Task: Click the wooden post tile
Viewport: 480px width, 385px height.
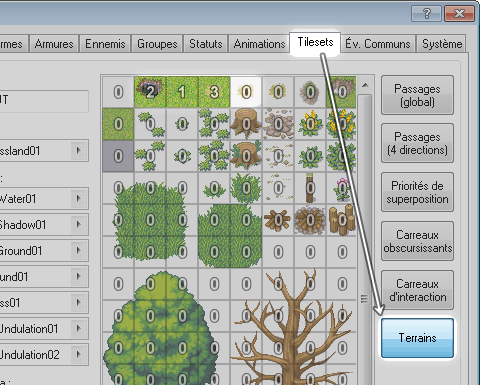Action: point(310,188)
